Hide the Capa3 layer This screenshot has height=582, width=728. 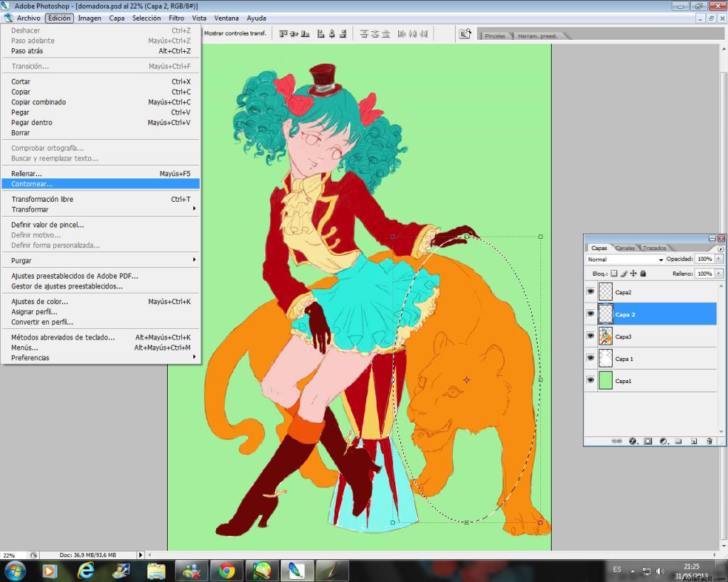(x=590, y=335)
